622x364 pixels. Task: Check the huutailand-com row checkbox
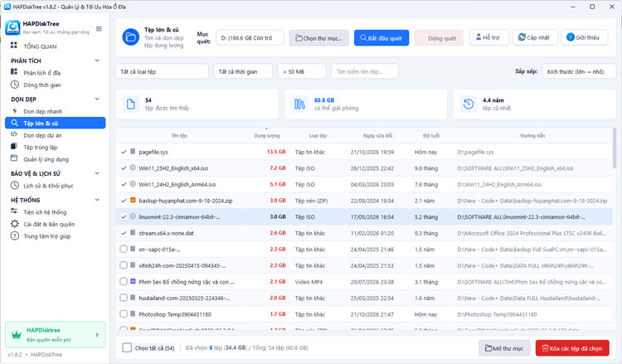124,298
